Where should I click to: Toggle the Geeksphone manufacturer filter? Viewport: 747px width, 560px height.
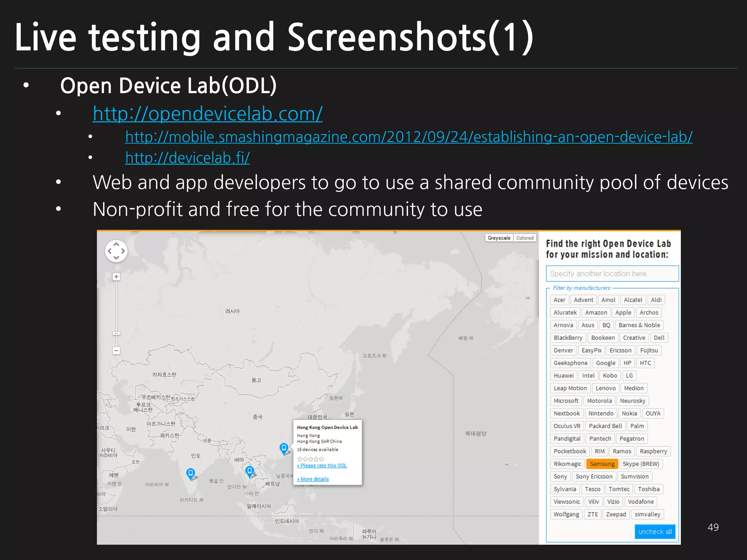(x=570, y=363)
